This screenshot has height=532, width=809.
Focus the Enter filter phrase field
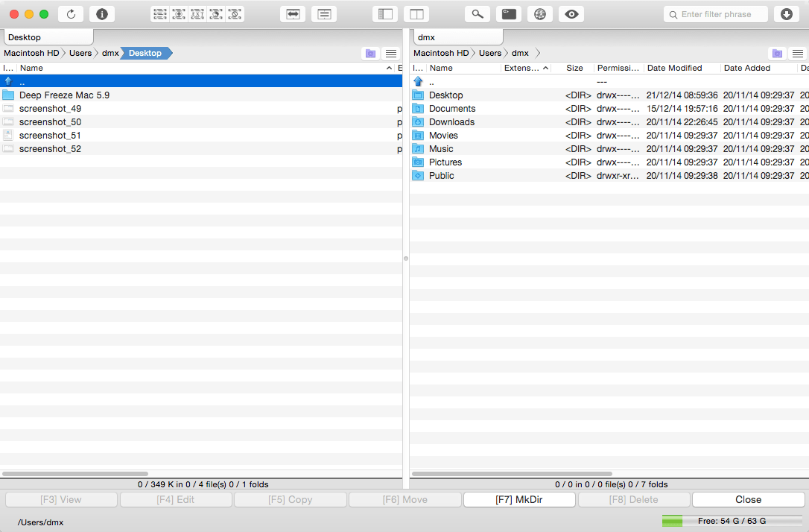(x=716, y=14)
